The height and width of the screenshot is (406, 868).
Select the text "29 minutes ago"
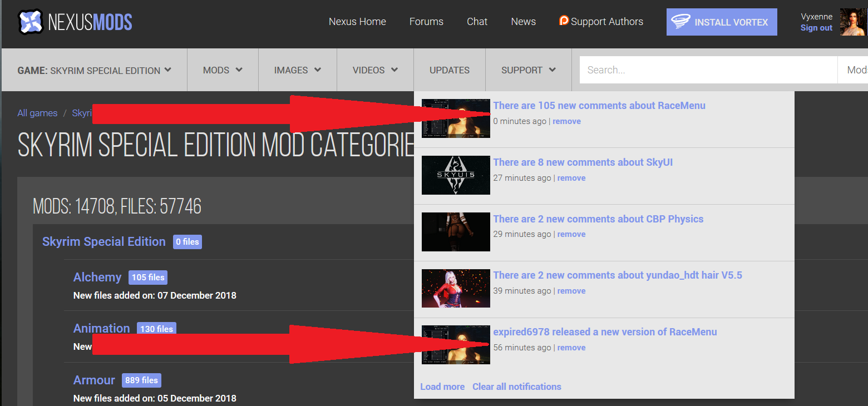click(x=522, y=234)
